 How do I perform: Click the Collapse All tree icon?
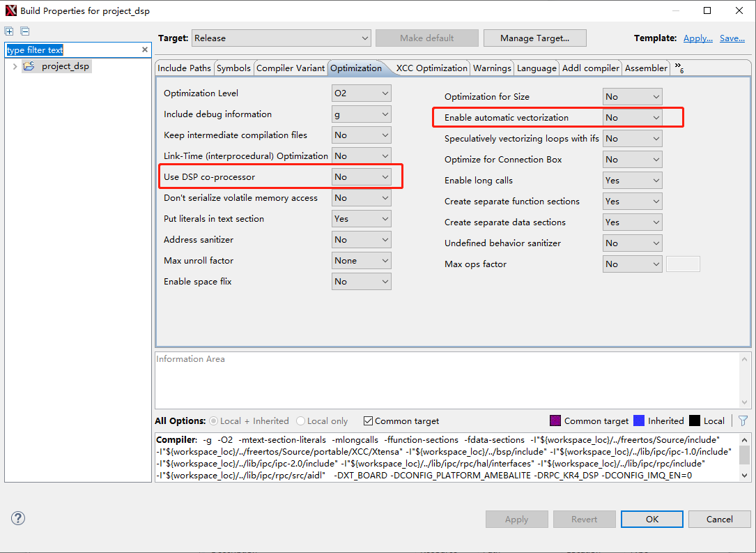tap(25, 31)
